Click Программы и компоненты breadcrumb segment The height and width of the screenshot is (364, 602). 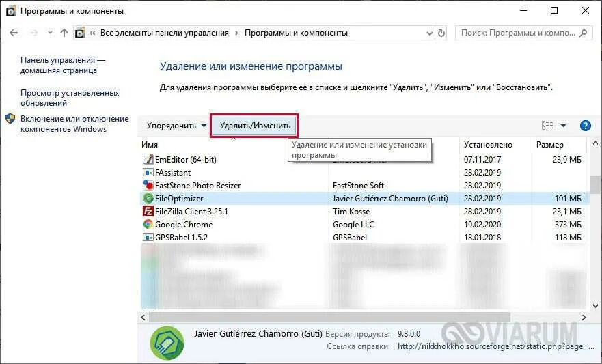click(296, 33)
